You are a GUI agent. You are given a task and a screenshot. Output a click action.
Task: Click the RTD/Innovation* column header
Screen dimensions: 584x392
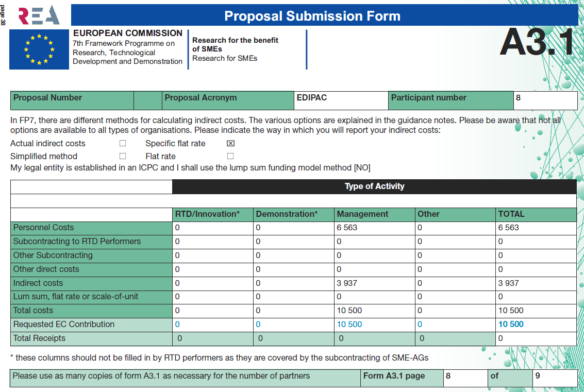click(x=213, y=214)
